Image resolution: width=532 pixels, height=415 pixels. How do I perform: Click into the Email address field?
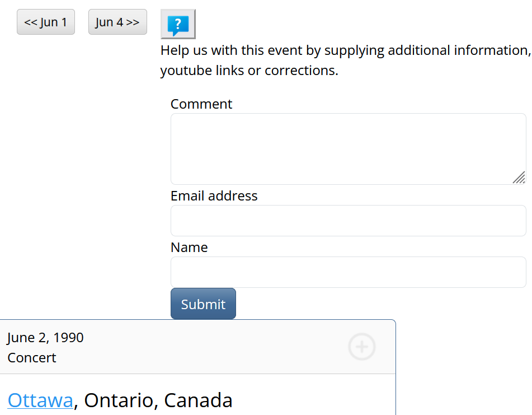[348, 221]
